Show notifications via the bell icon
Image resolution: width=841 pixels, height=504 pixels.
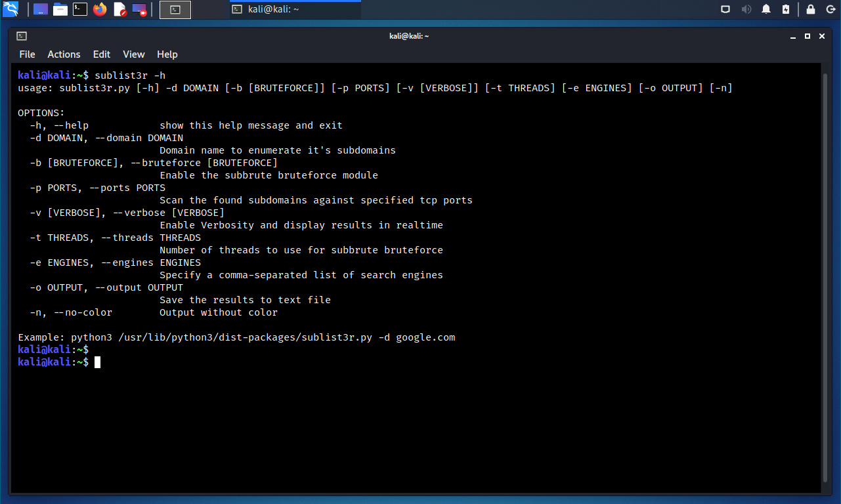(x=766, y=9)
